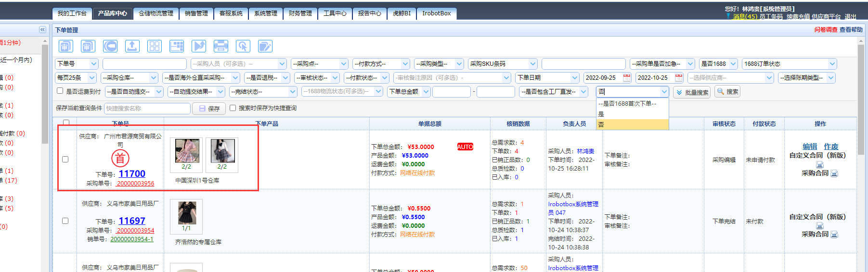
Task: Click the second 审 audit toolbar icon
Action: 88,46
